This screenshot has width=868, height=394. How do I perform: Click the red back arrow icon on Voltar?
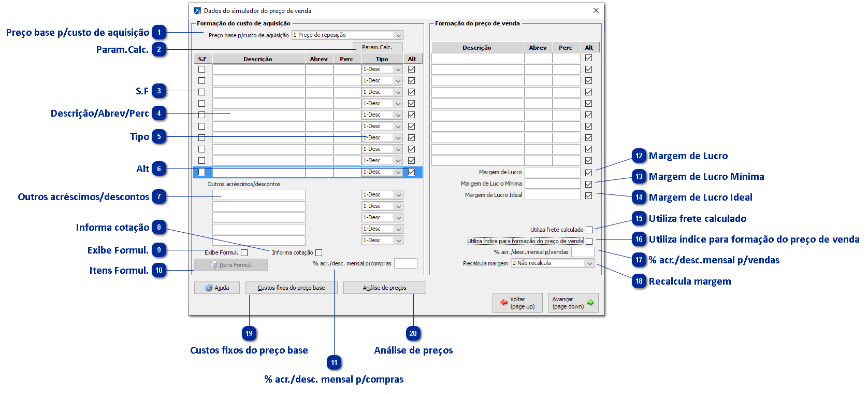tap(504, 302)
